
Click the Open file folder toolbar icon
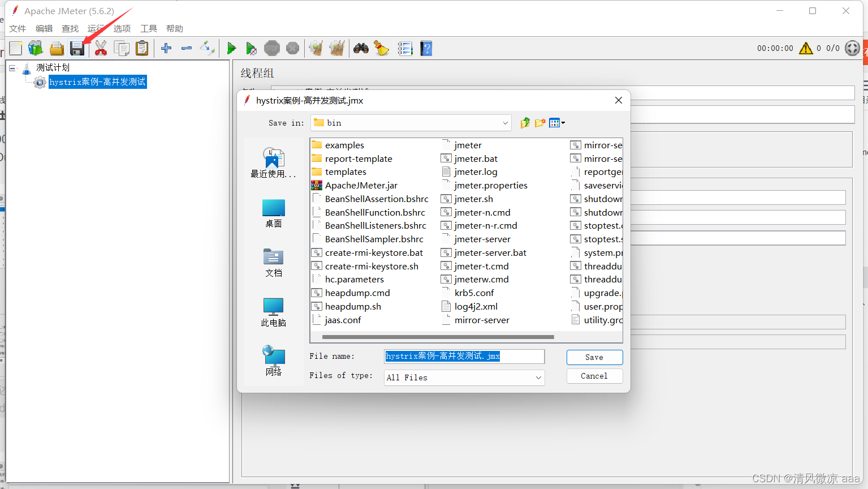(x=57, y=48)
